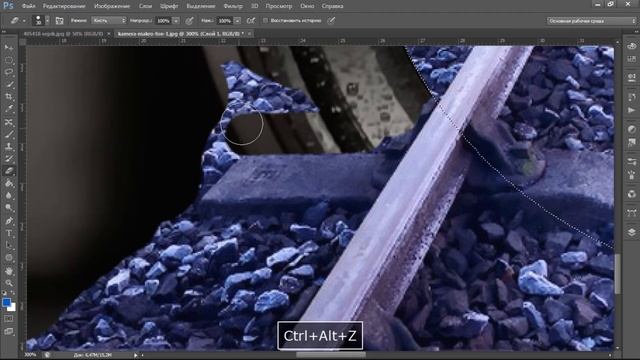Open the History panel icon in right dock
This screenshot has width=640, height=360.
click(632, 97)
